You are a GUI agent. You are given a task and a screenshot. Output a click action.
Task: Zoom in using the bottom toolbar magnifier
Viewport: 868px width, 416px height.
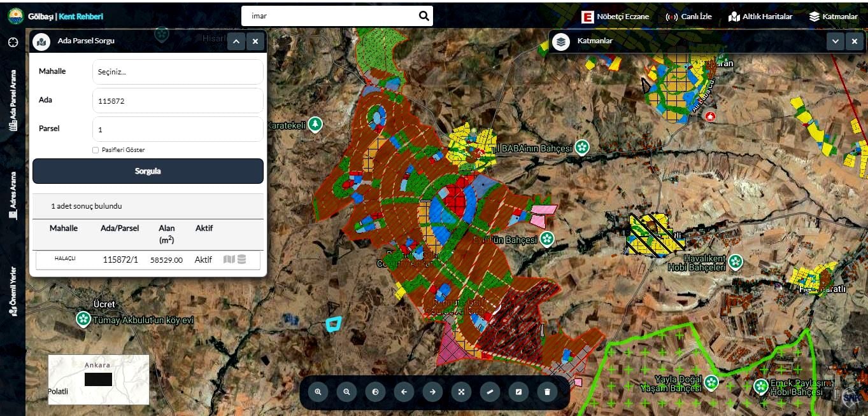318,392
